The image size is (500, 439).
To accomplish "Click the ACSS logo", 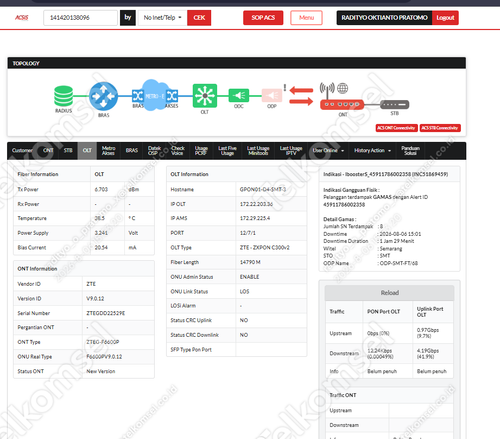I will (x=22, y=18).
